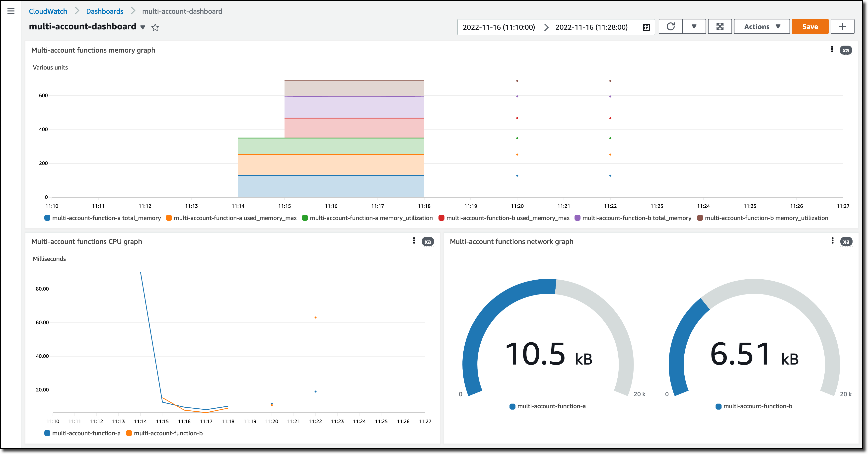Open the refresh interval dropdown

pyautogui.click(x=694, y=27)
